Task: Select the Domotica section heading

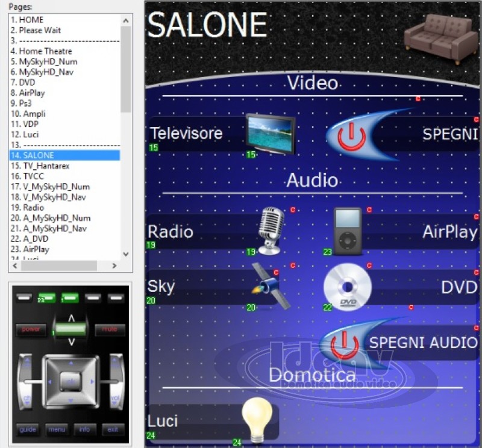Action: coord(312,375)
